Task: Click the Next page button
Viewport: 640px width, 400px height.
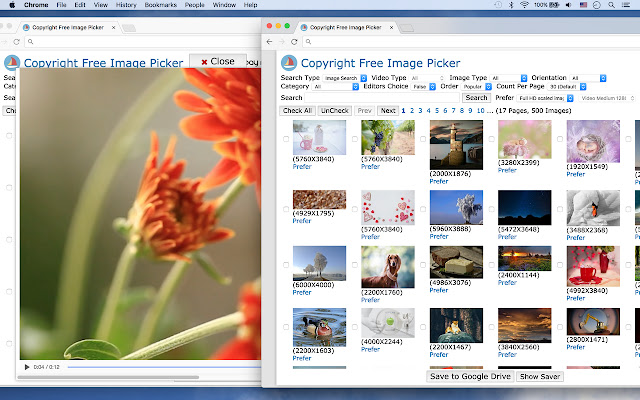Action: 388,111
